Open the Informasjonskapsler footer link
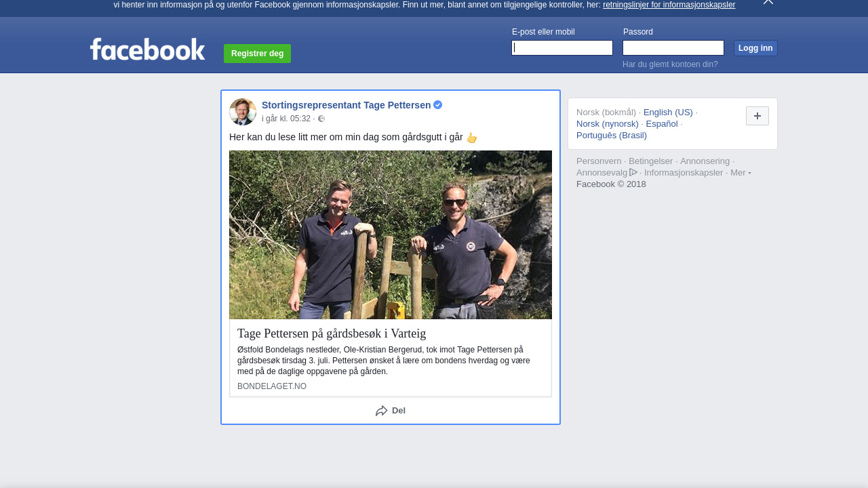 click(x=684, y=173)
